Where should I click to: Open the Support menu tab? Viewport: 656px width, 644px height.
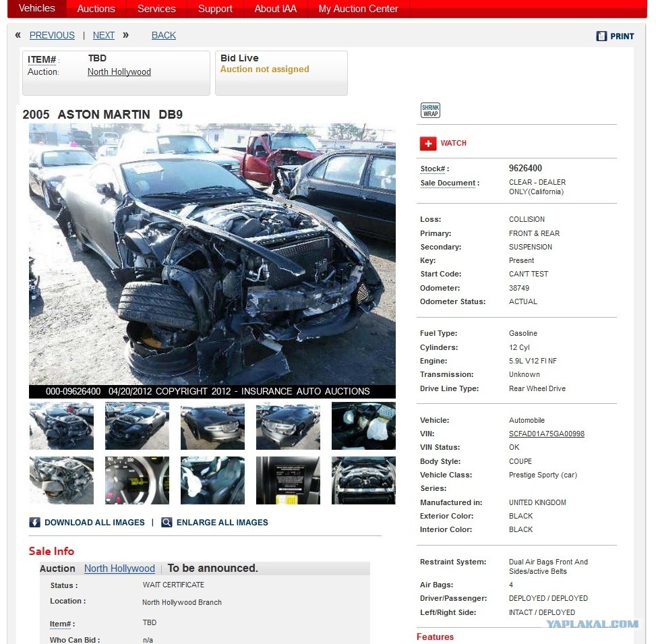pyautogui.click(x=215, y=9)
